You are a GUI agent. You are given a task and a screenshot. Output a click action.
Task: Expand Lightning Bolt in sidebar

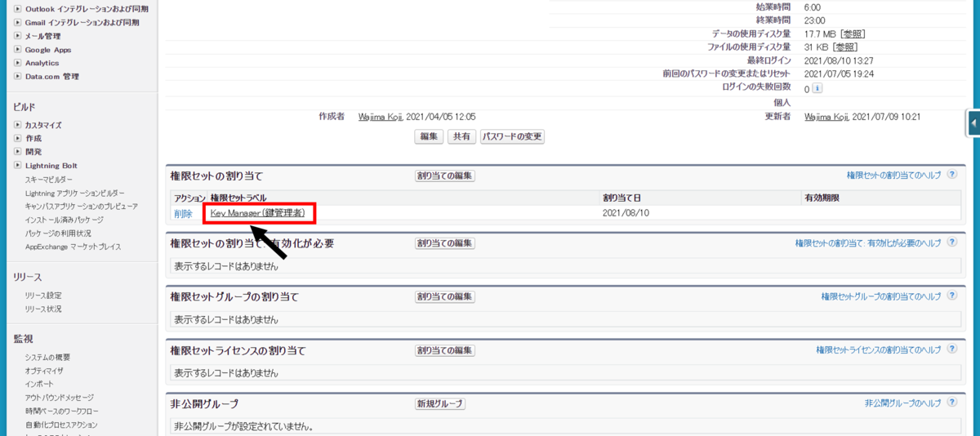tap(18, 166)
